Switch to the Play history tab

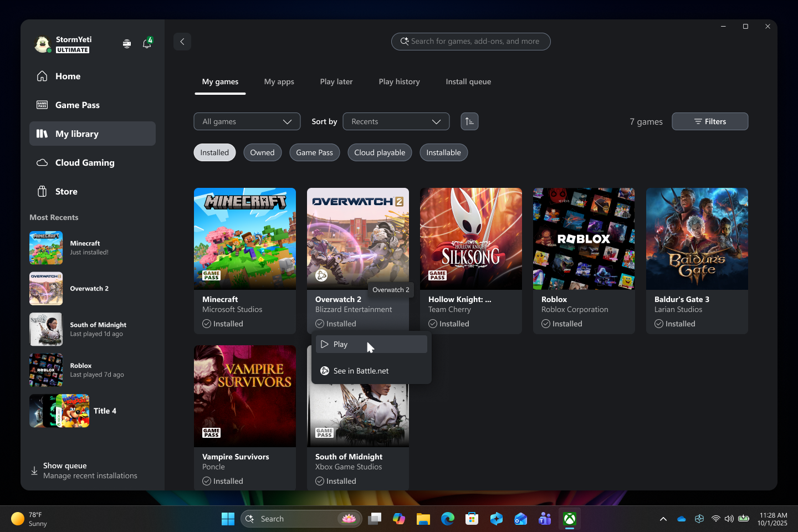click(x=399, y=81)
